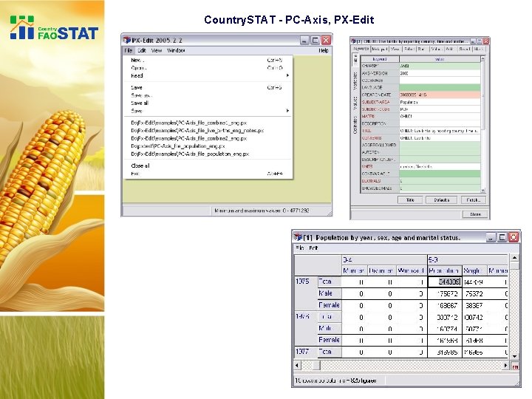Click the CONTENTS keyword value cell
The height and width of the screenshot is (399, 532).
coord(440,138)
